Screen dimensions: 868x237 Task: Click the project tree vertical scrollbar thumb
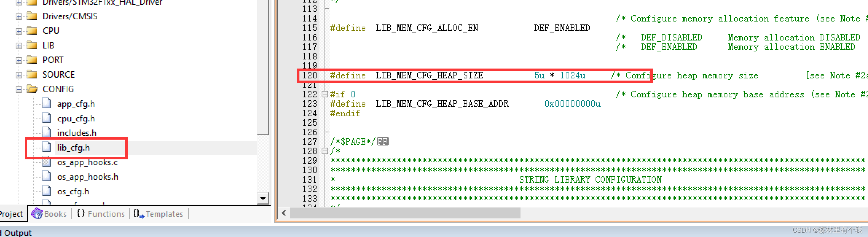point(263,67)
